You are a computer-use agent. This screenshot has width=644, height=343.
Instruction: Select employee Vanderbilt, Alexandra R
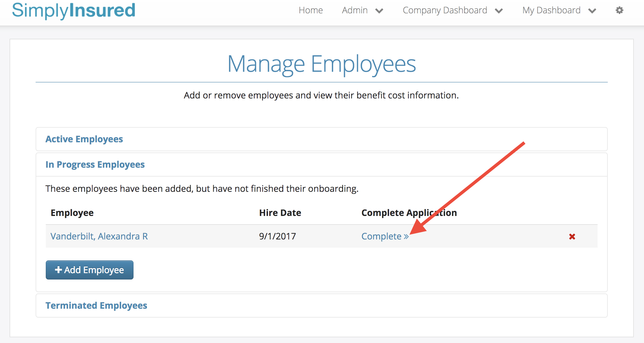[99, 236]
